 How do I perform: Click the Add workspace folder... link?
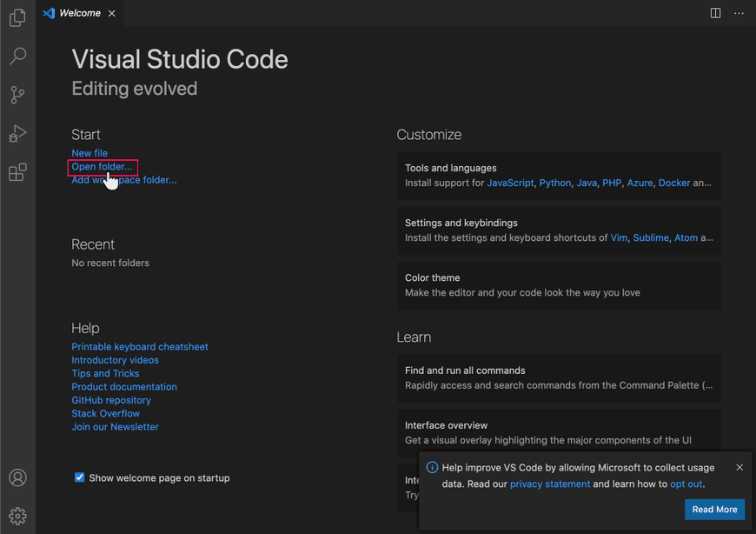[124, 180]
